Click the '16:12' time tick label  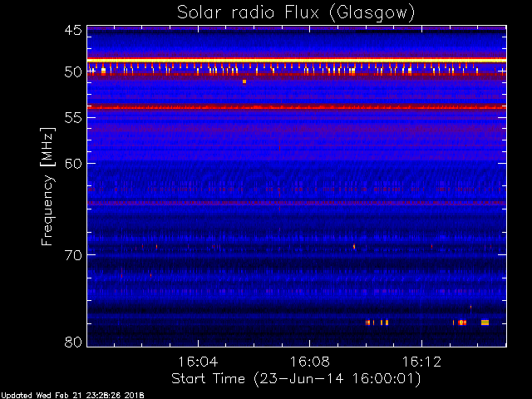coord(421,362)
